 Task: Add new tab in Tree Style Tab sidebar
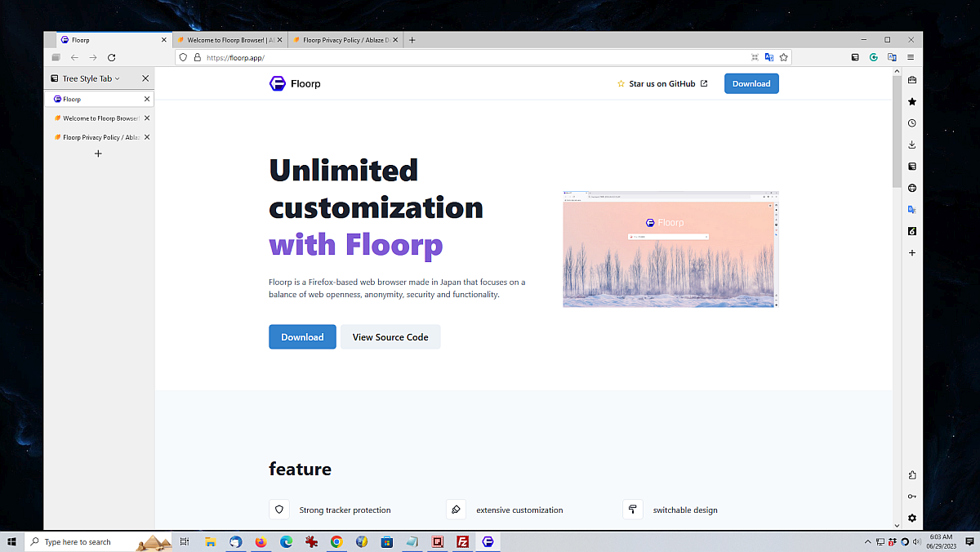[x=99, y=154]
